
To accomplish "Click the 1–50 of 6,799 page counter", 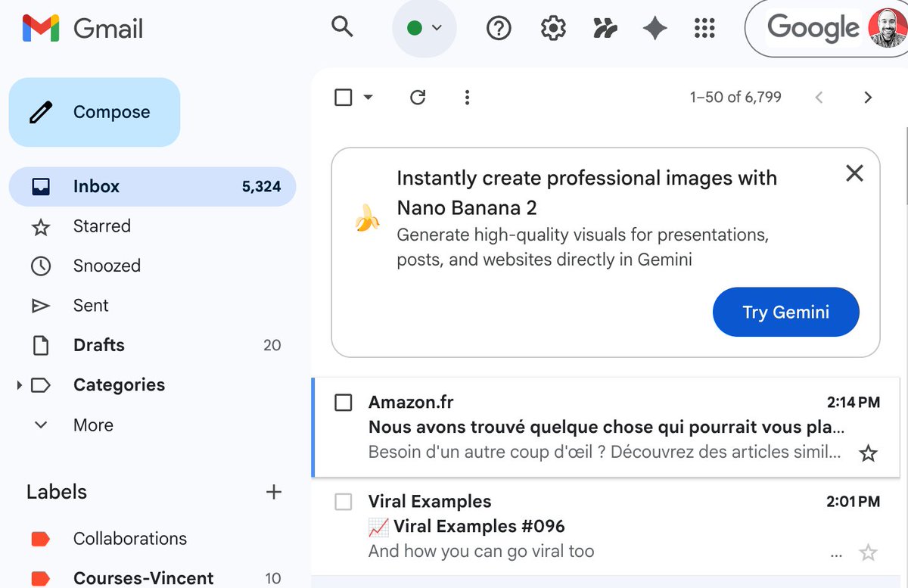I will point(735,97).
